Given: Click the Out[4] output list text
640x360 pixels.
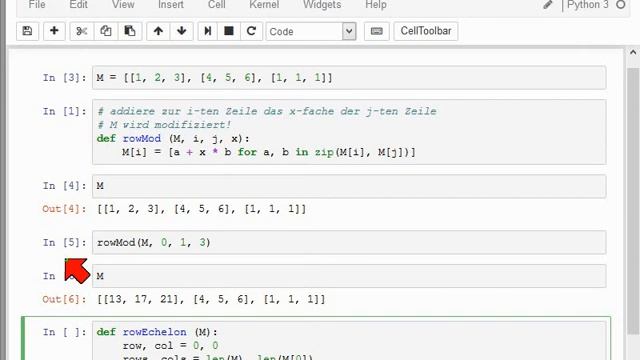Looking at the screenshot, I should 201,209.
